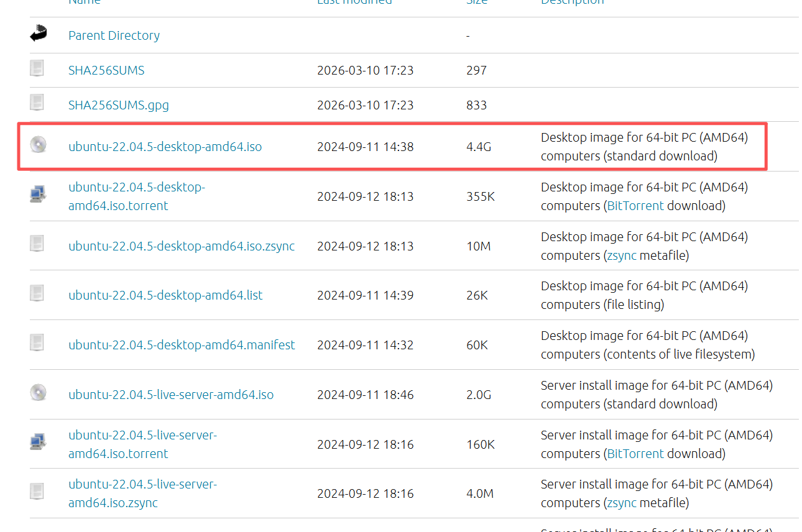Image resolution: width=802 pixels, height=532 pixels.
Task: Click the size value "60K"
Action: [x=477, y=345]
